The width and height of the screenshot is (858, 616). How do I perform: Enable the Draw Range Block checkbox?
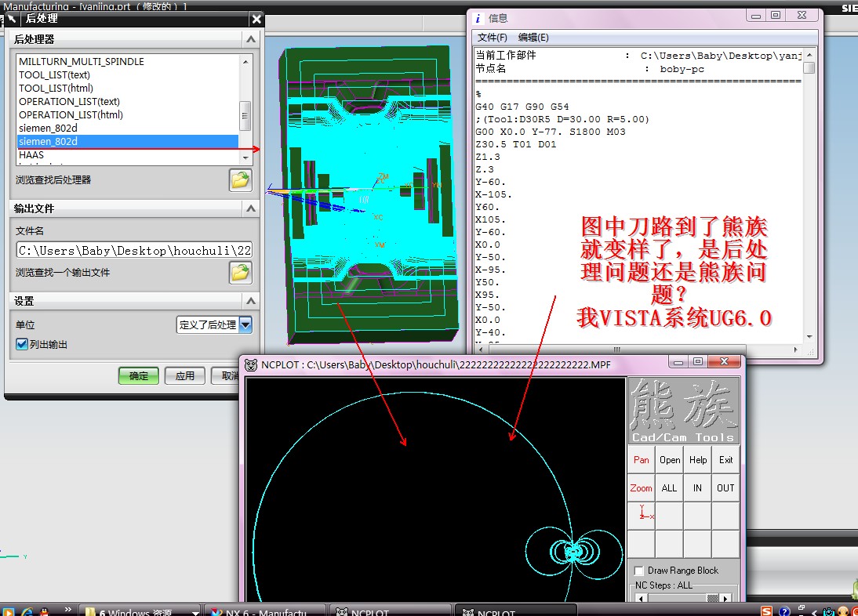(638, 571)
